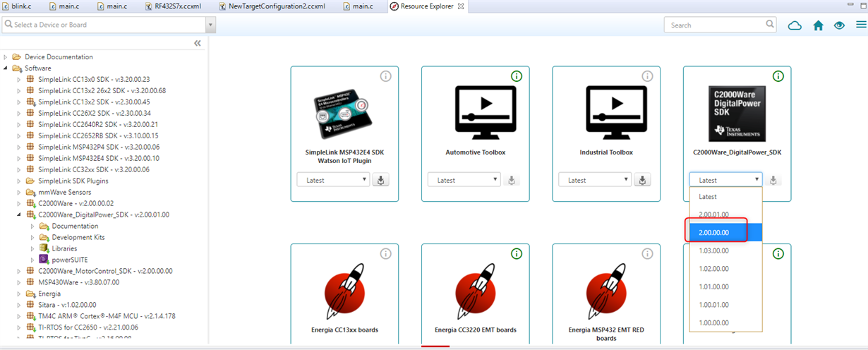Select SimpleLink CC13x0 SDK - v:3.20.00.23
Screen dimensions: 868x350
coord(94,79)
